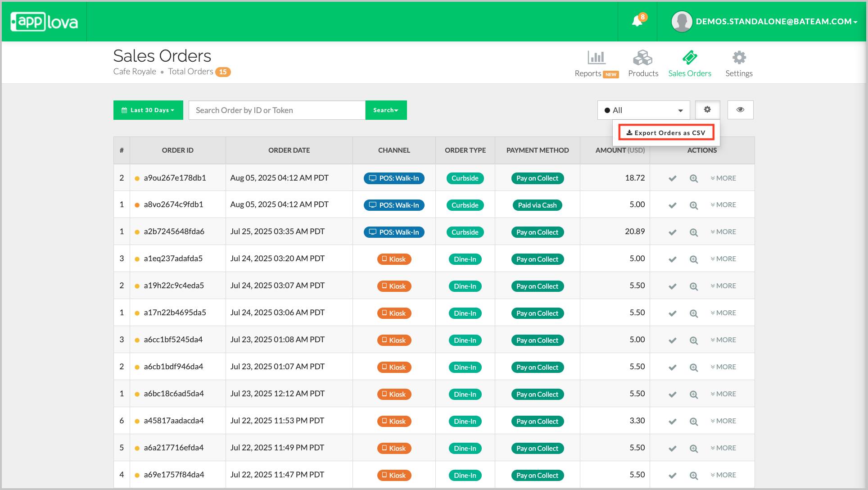Select Export Orders as CSV
868x490 pixels.
click(666, 133)
